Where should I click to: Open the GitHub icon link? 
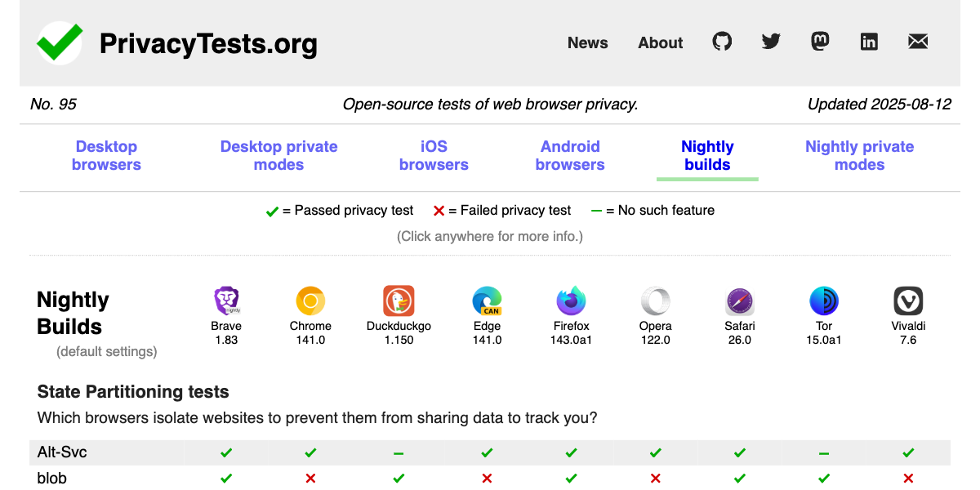tap(722, 42)
